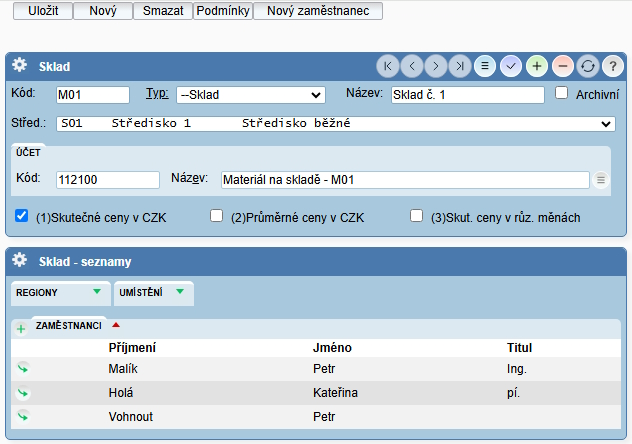Open the Středisko dropdown list
The height and width of the screenshot is (444, 632).
[x=335, y=124]
